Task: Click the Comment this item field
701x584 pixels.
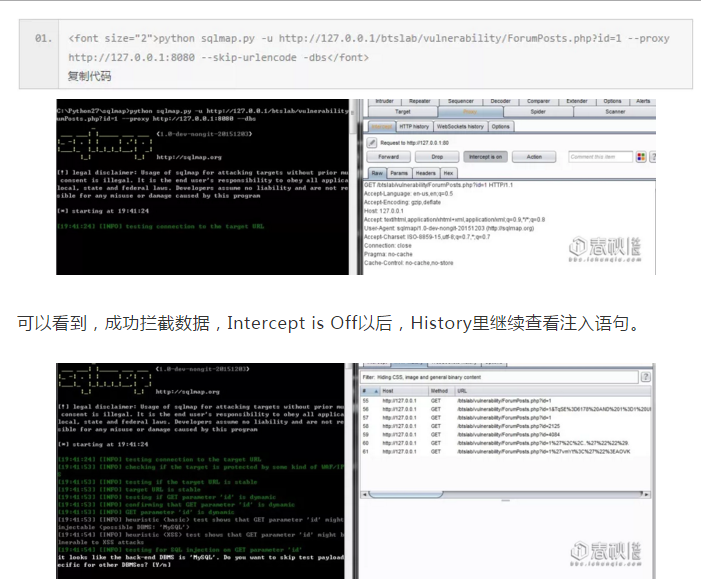Action: pyautogui.click(x=600, y=157)
